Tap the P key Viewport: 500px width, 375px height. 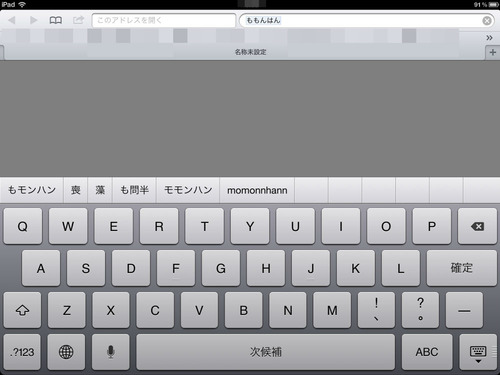(x=432, y=226)
